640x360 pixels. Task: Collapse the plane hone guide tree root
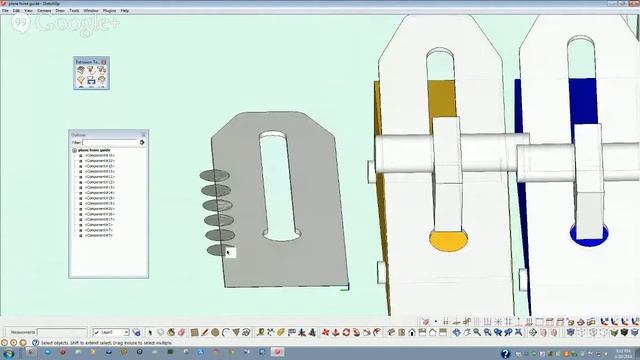(75, 150)
